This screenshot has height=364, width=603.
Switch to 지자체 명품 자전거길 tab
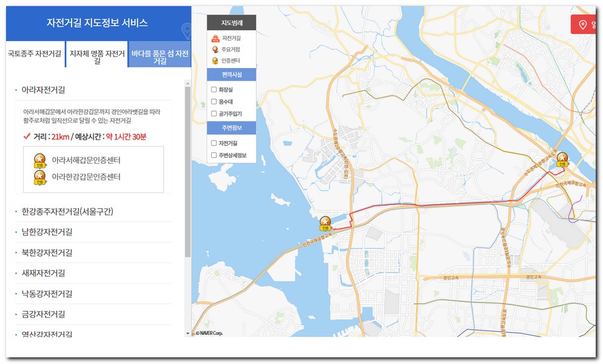[97, 57]
